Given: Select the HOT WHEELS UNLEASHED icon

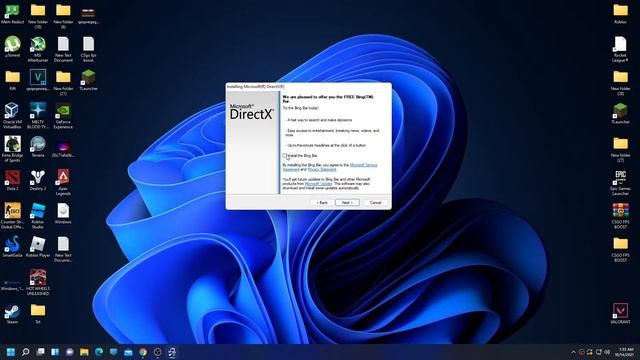Looking at the screenshot, I should coord(38,282).
